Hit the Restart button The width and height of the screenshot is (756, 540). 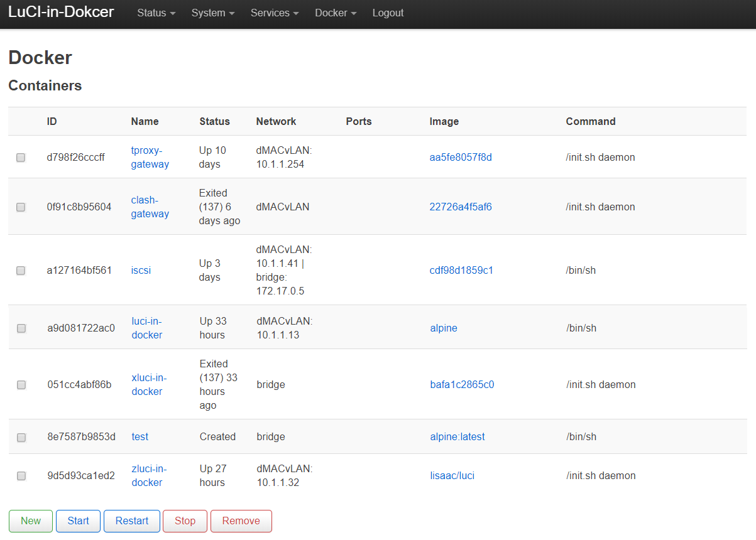coord(132,521)
